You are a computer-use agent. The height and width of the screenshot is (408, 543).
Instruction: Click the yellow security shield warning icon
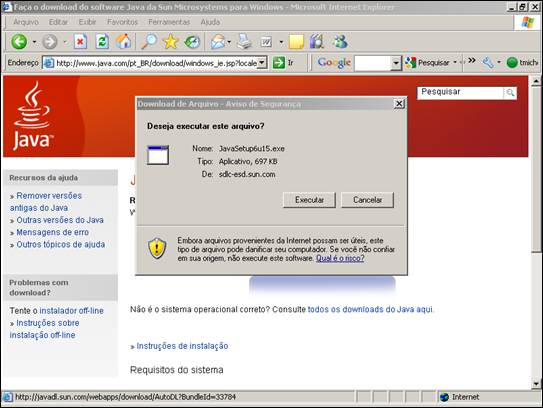[157, 248]
